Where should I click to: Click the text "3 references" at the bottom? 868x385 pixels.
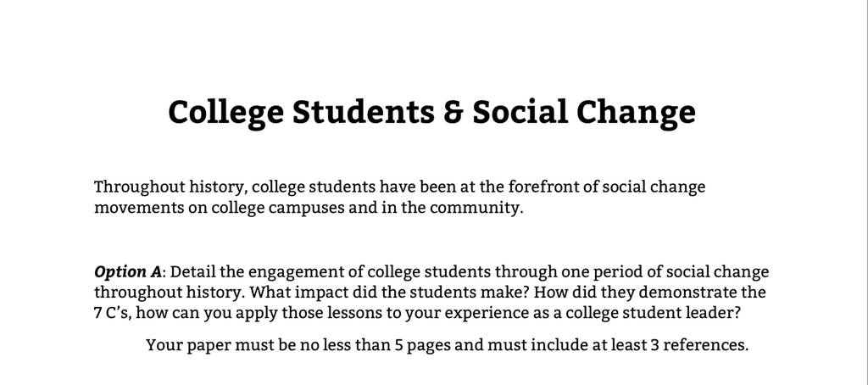(699, 345)
